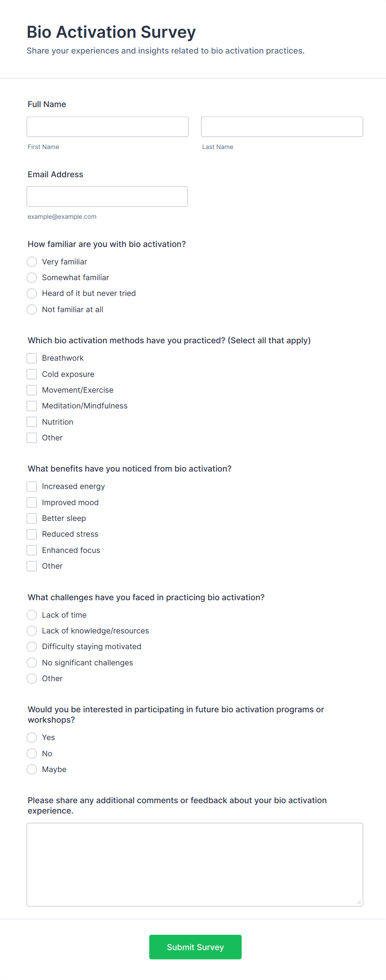Check the Breathwork checkbox
This screenshot has height=980, width=386.
(32, 358)
